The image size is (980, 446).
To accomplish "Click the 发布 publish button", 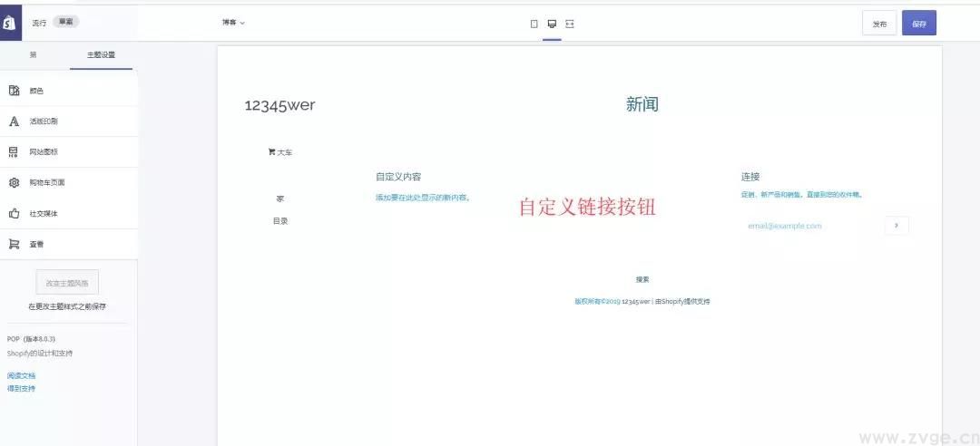I will [879, 24].
